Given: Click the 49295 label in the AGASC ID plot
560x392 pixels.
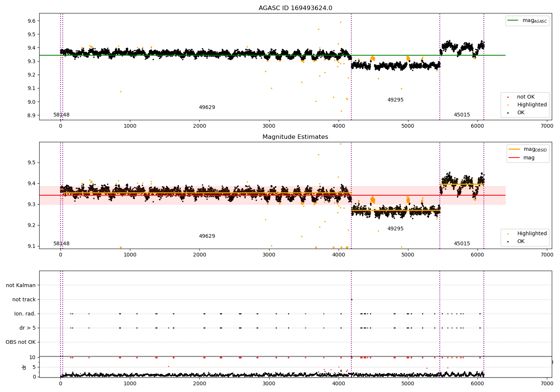Looking at the screenshot, I should pos(395,100).
